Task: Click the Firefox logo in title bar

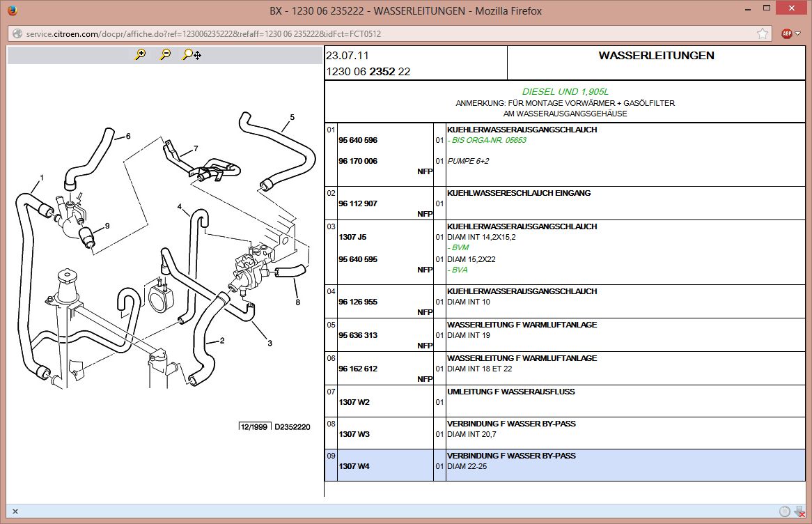Action: pyautogui.click(x=13, y=10)
